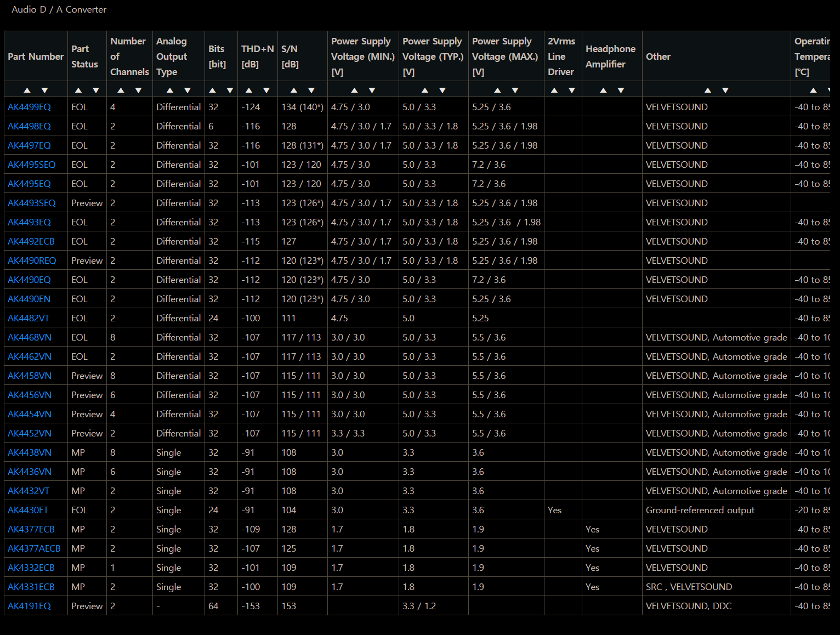Open the AK4493SEQ part link

(x=32, y=203)
